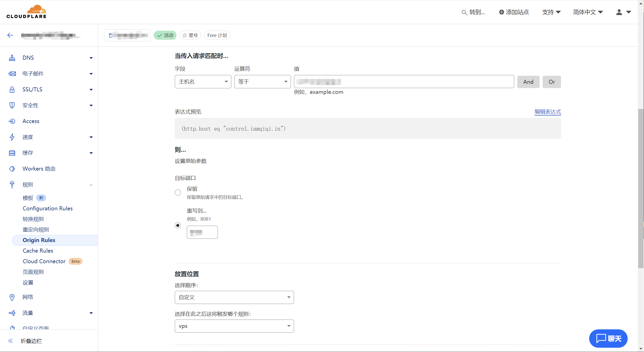
Task: Click the search 转到 magnifier icon
Action: (464, 12)
